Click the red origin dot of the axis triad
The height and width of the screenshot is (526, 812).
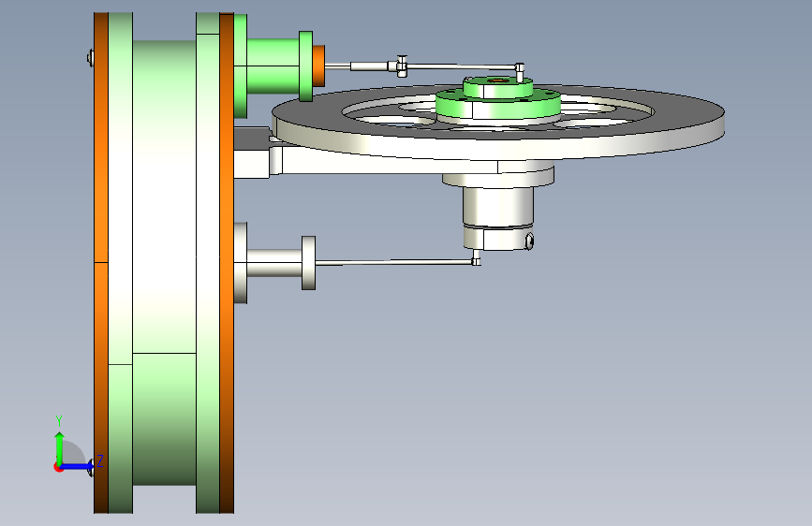point(57,467)
